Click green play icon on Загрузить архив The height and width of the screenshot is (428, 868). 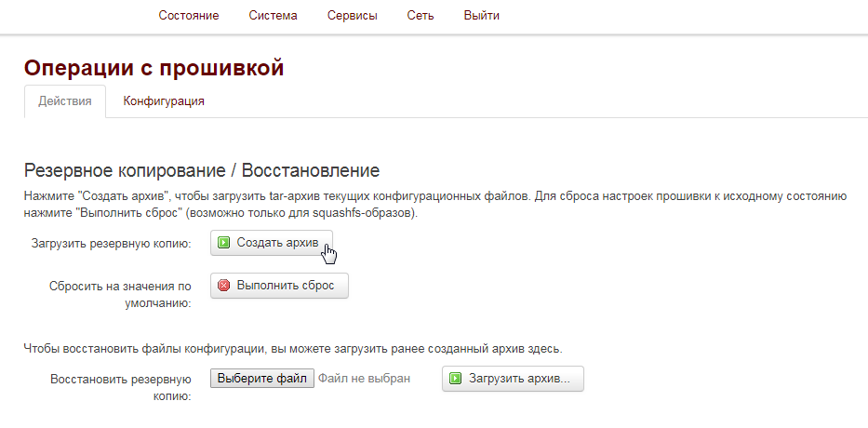point(456,379)
